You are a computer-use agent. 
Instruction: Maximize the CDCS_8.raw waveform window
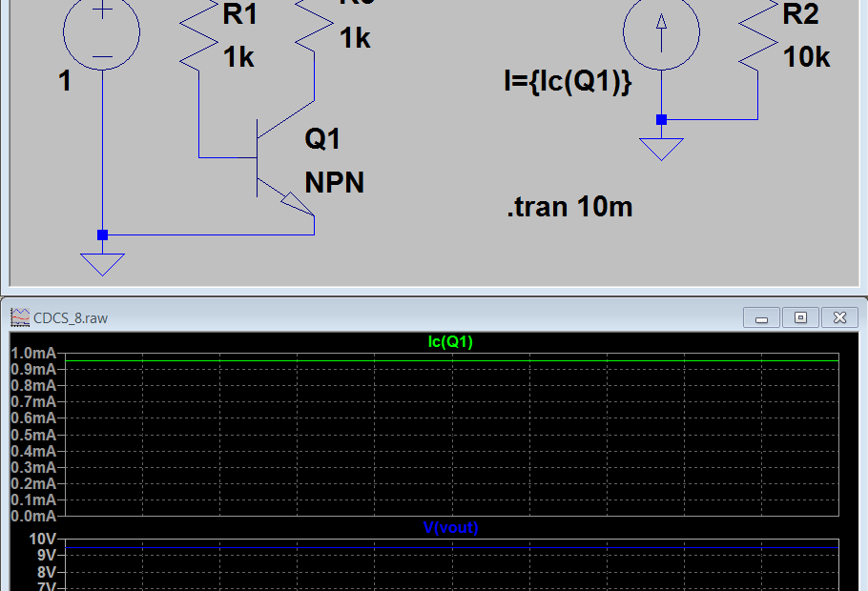coord(800,317)
